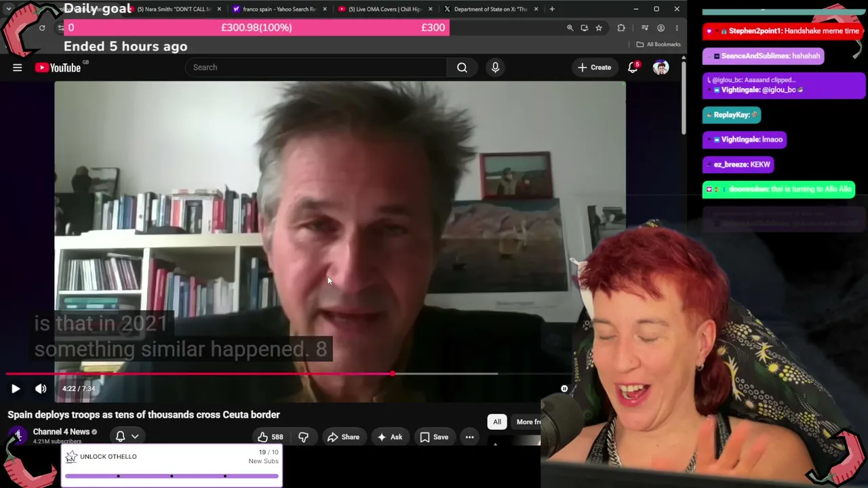
Task: Open more actions three-dot menu
Action: 469,437
